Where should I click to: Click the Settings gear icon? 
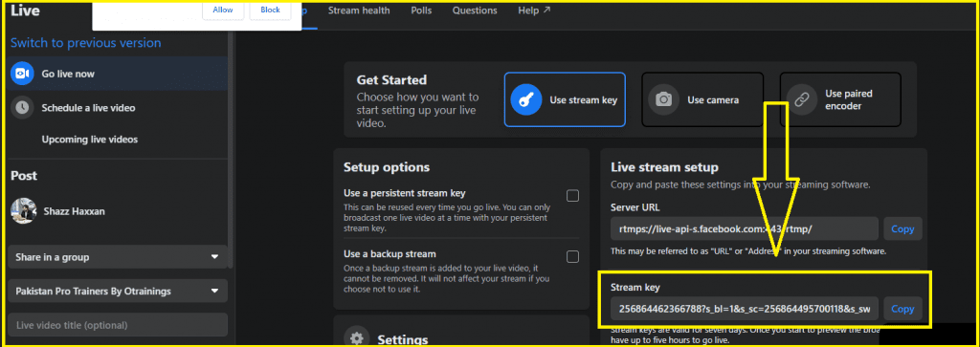[x=356, y=339]
